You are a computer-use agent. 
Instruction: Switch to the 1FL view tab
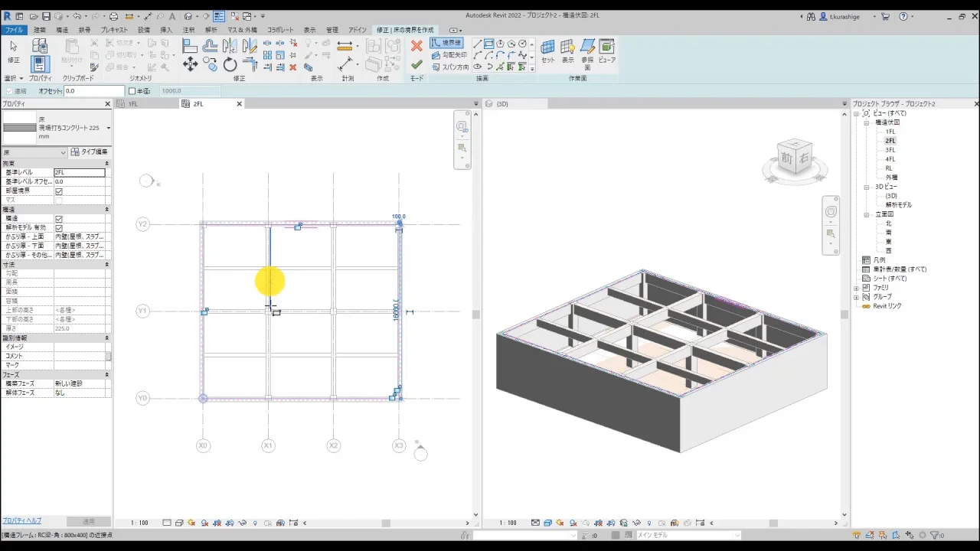tap(132, 104)
